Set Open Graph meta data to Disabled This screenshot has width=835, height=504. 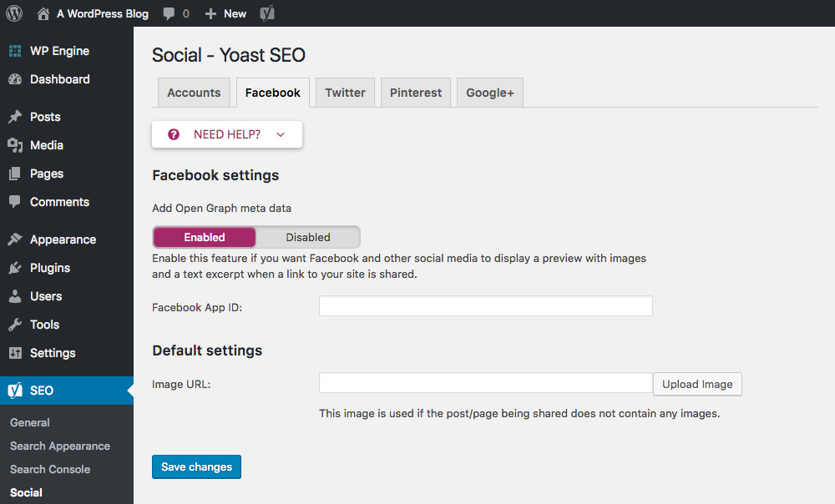pyautogui.click(x=308, y=237)
